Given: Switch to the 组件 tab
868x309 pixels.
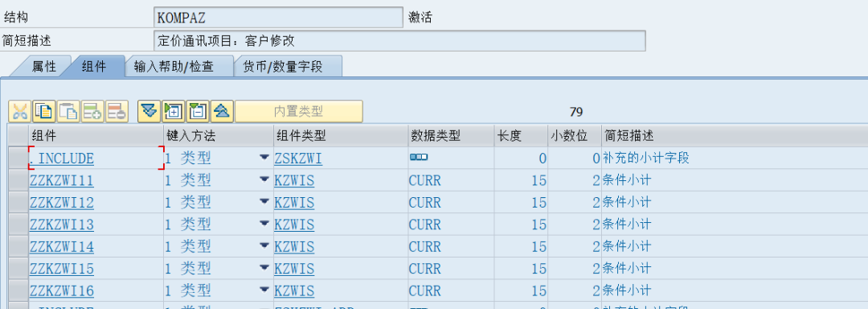Looking at the screenshot, I should (93, 67).
